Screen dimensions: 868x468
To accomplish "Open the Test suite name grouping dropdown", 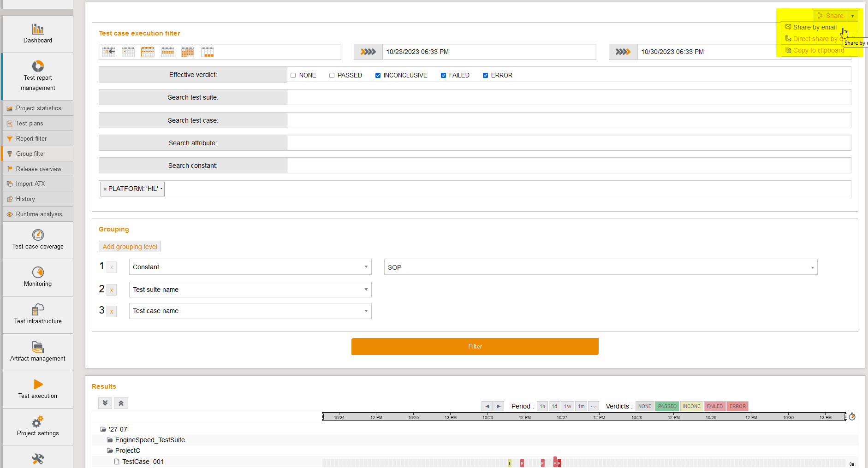I will 250,290.
